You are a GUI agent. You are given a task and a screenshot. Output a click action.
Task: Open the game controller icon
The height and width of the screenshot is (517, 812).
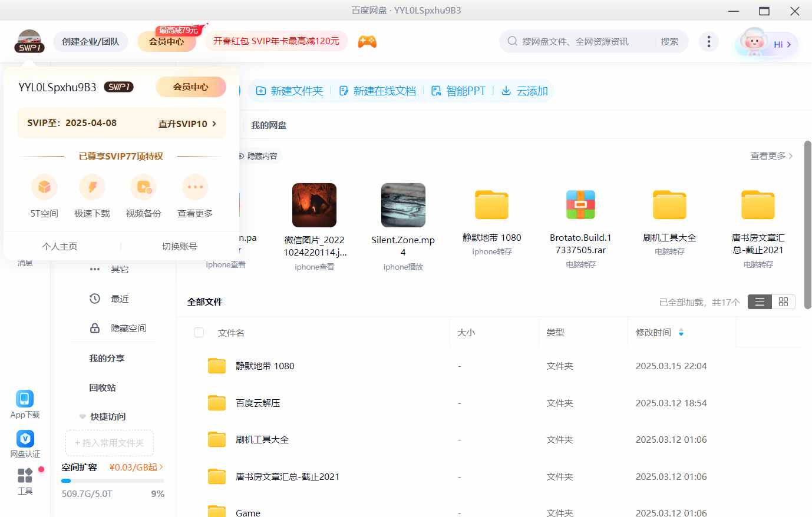(367, 42)
